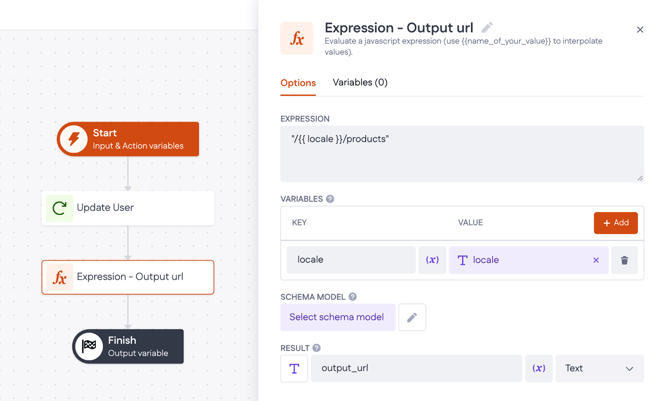Open the Text result type dropdown
The height and width of the screenshot is (401, 670).
pos(599,368)
